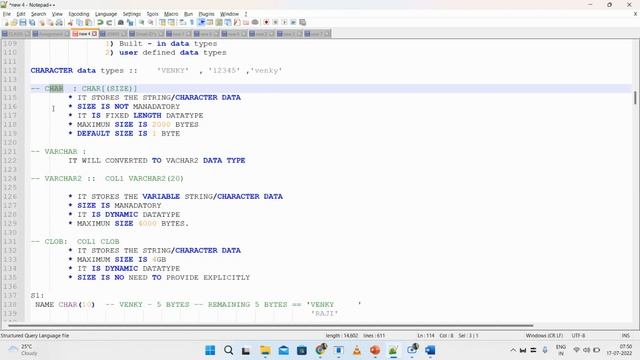
Task: Click the Close All toolbar icon
Action: pos(50,22)
